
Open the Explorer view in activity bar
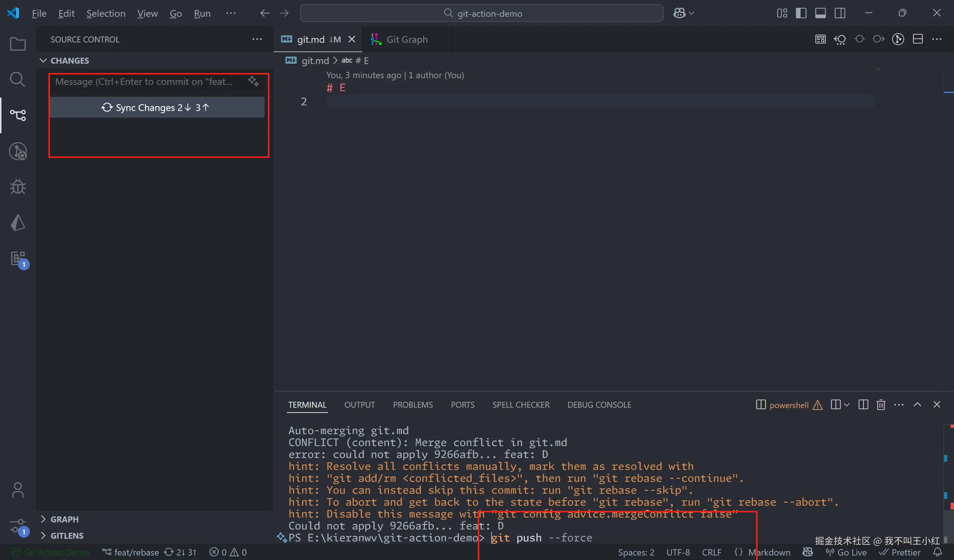click(18, 44)
